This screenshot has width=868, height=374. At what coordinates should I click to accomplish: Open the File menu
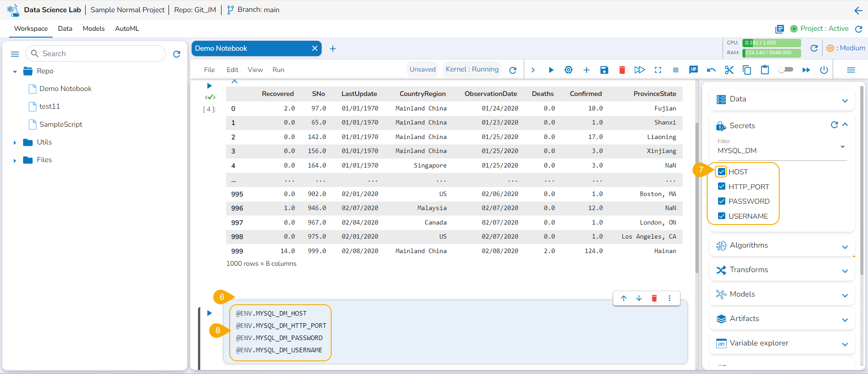click(x=209, y=70)
